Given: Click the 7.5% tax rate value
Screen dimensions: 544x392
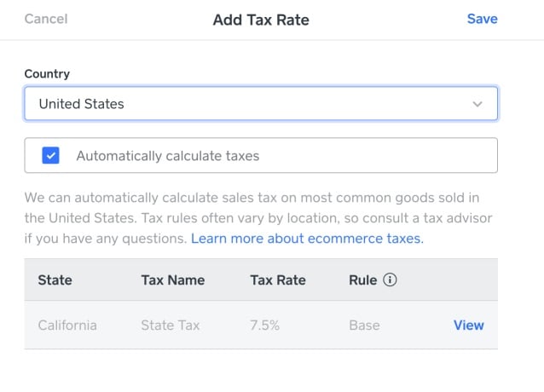Looking at the screenshot, I should tap(264, 326).
